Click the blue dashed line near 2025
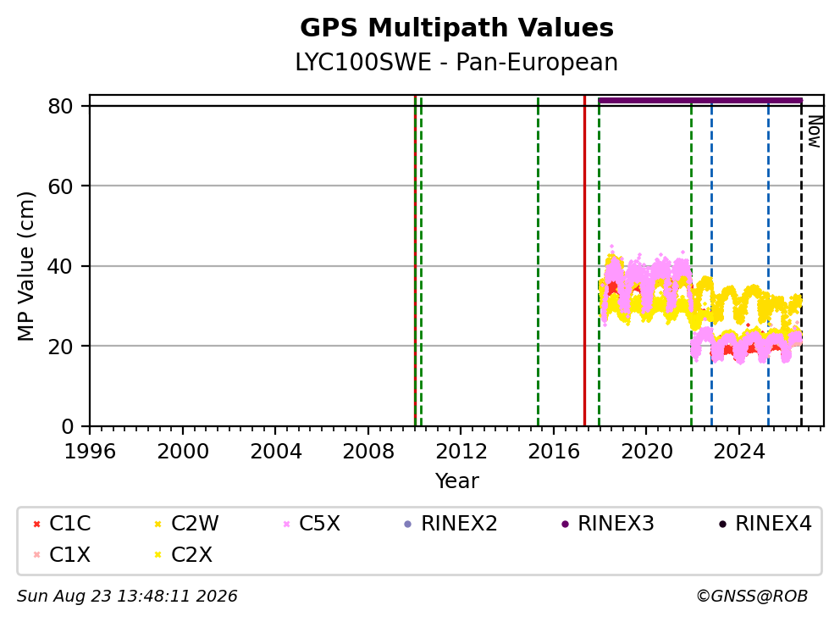Viewport: 840px width, 622px height. pos(768,261)
